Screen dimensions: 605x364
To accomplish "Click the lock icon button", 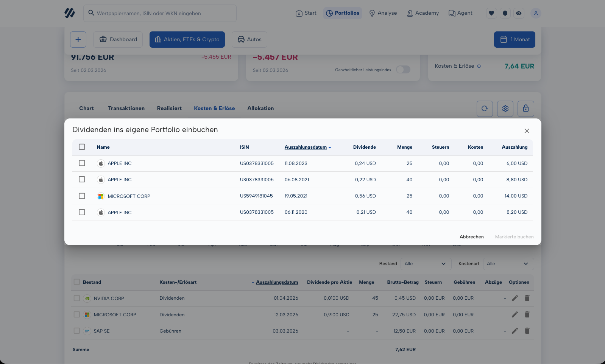I will click(526, 109).
